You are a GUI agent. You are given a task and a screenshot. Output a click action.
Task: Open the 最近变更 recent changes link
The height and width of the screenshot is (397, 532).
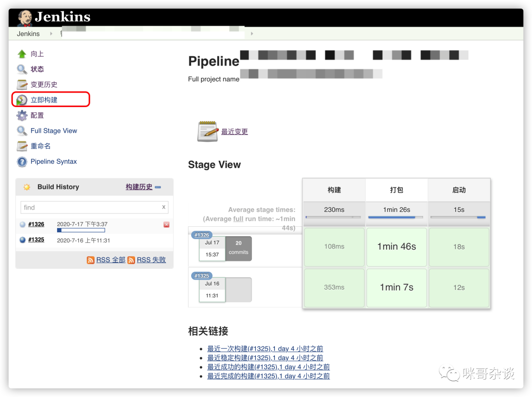234,132
